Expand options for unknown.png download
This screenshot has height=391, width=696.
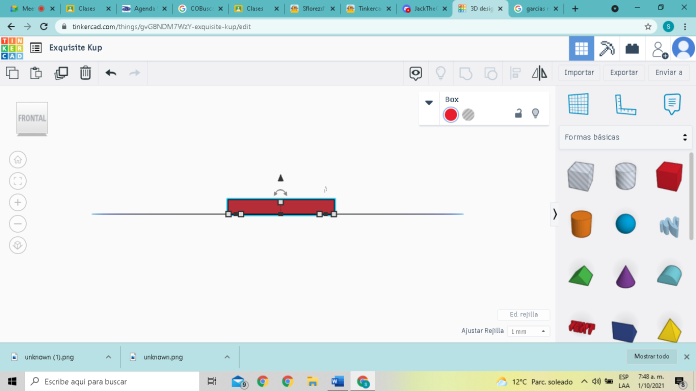click(x=227, y=357)
